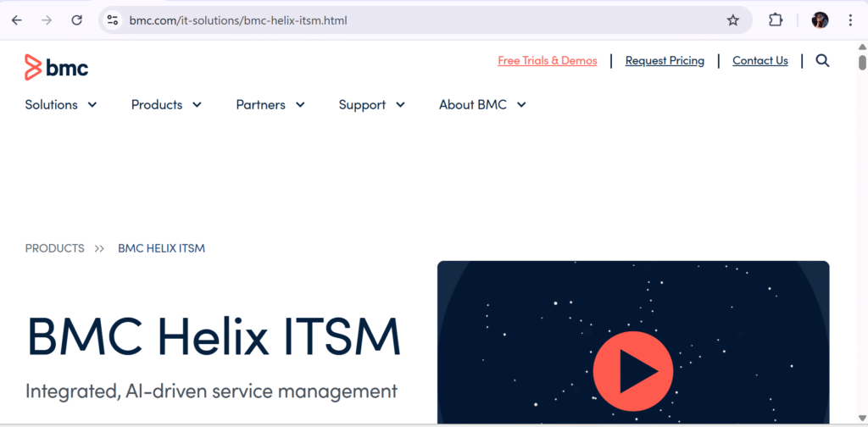This screenshot has height=427, width=868.
Task: Open the Chrome three-dot menu
Action: tap(850, 20)
